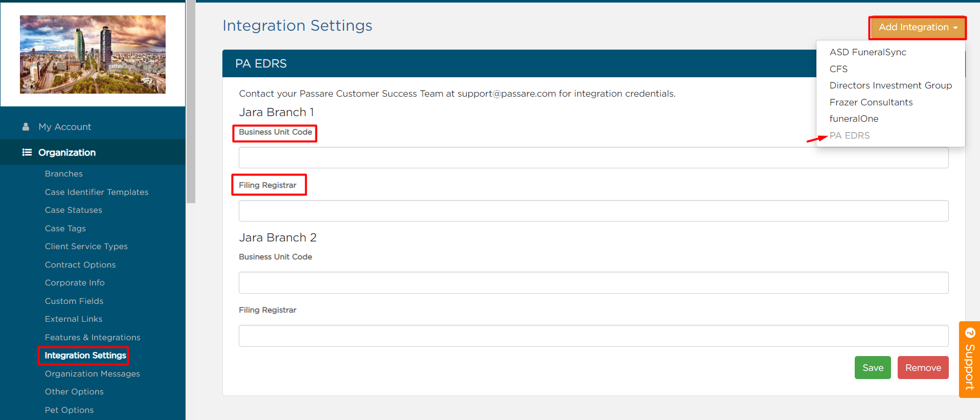
Task: Click the My Account user icon
Action: (26, 126)
